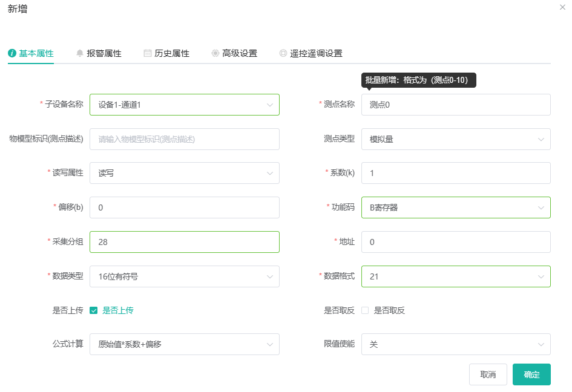Switch to the 报警属性 tab
The height and width of the screenshot is (392, 572).
(x=104, y=53)
